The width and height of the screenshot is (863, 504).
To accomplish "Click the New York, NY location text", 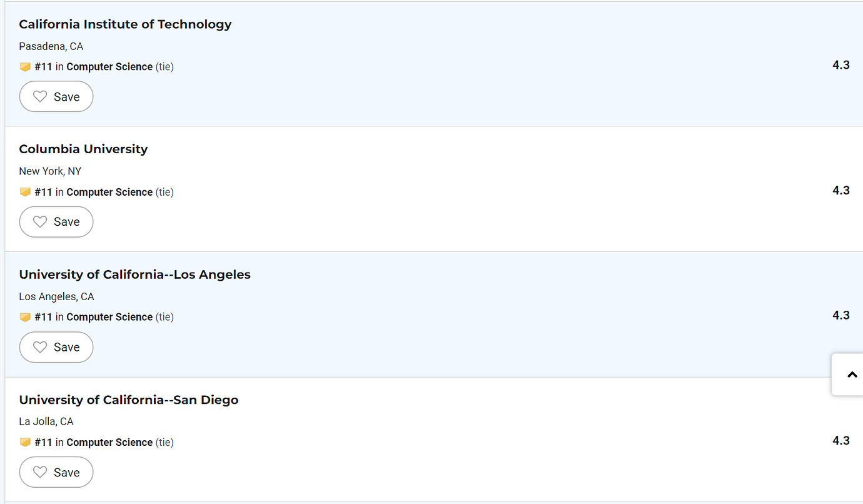I will (50, 171).
